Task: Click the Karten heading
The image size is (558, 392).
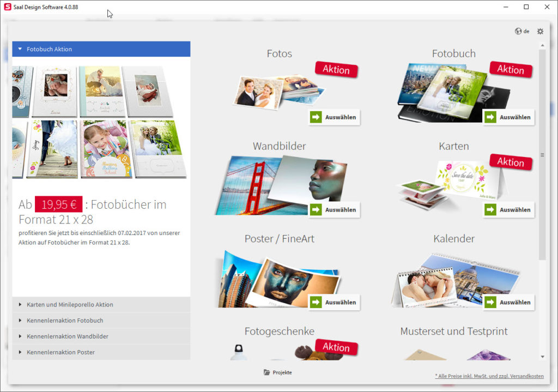Action: [454, 146]
